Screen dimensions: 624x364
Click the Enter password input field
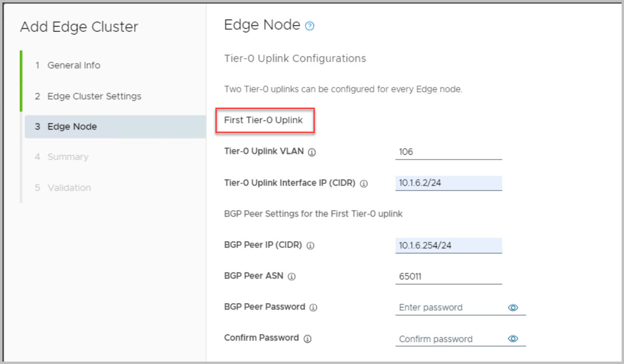[449, 307]
